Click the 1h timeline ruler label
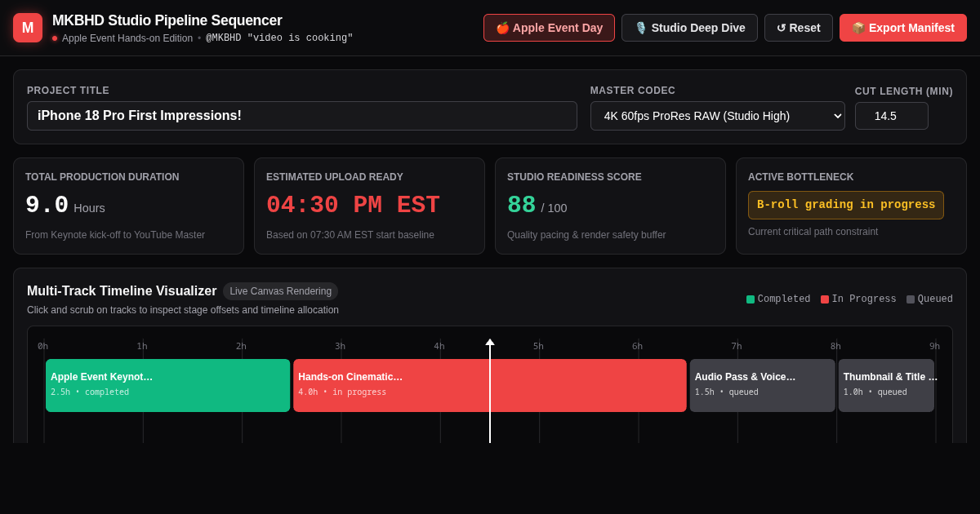980x514 pixels. click(142, 346)
